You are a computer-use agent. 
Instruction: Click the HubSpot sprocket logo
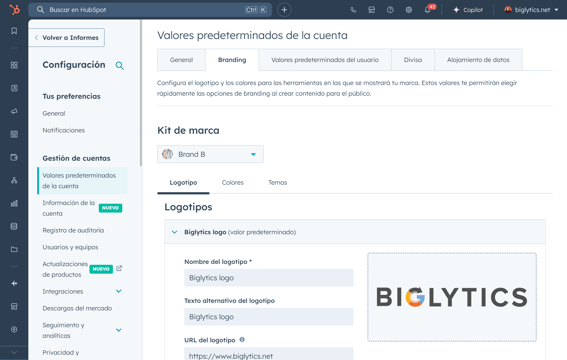pos(14,9)
